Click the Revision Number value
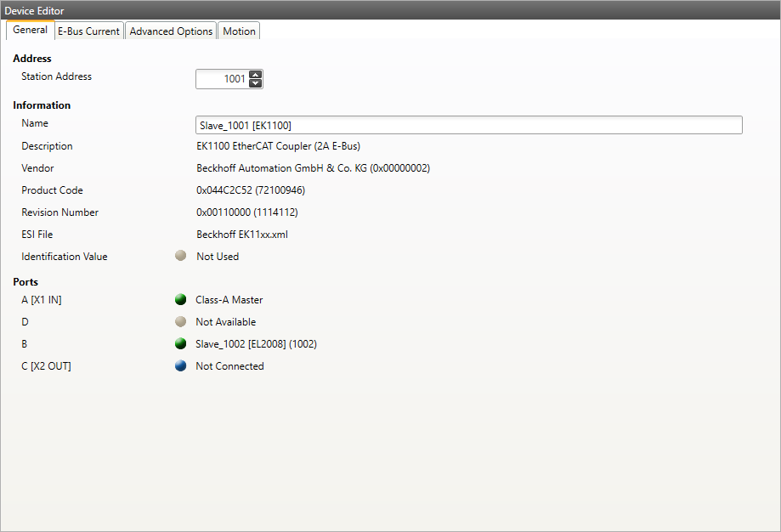Screen dimensions: 781x532 246,212
